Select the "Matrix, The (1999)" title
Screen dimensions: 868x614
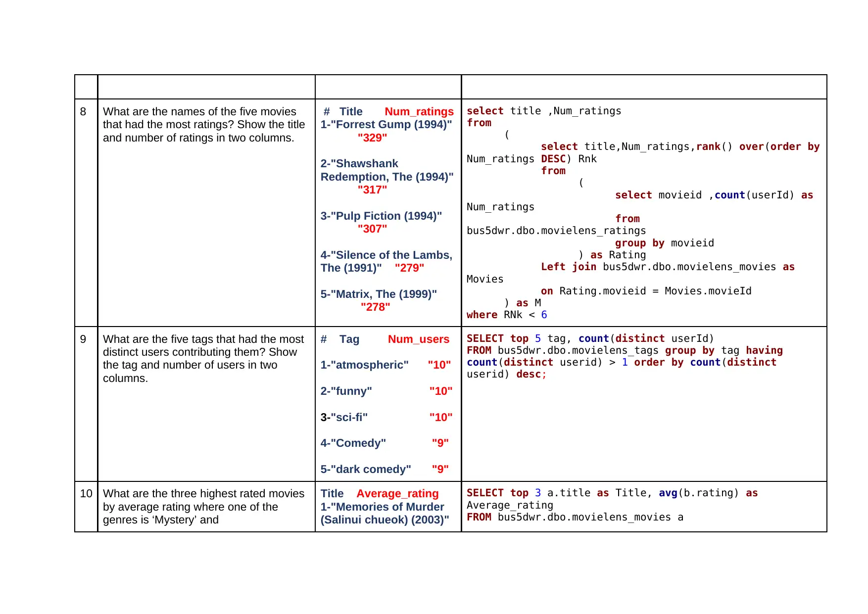point(379,294)
